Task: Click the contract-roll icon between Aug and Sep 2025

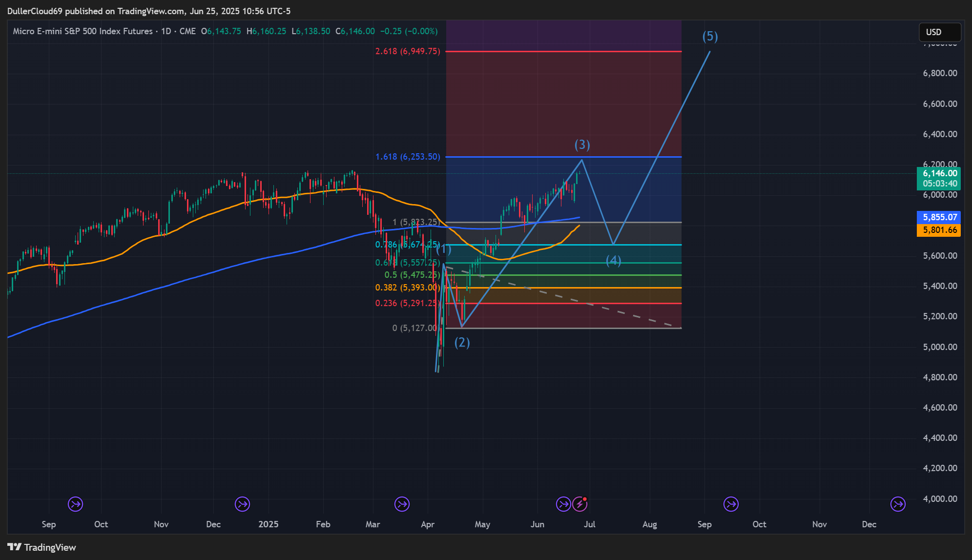Action: pyautogui.click(x=731, y=504)
